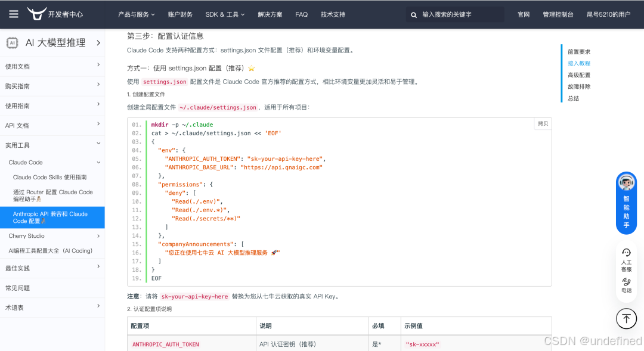Open the hamburger menu icon
The image size is (644, 351).
[x=14, y=14]
